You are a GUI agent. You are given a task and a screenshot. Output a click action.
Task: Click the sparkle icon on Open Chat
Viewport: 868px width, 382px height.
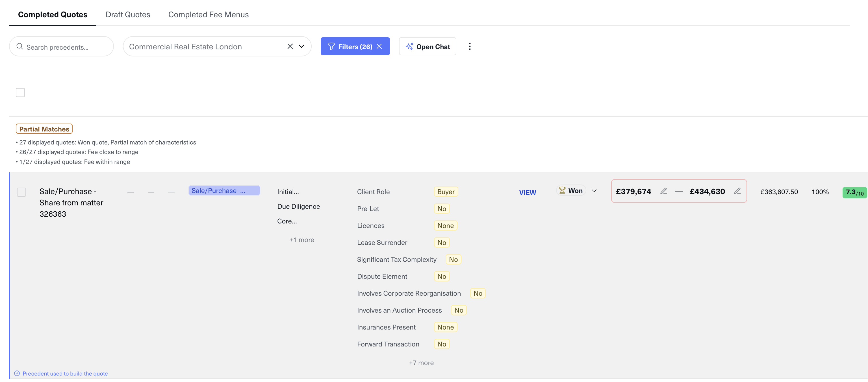[x=409, y=47]
